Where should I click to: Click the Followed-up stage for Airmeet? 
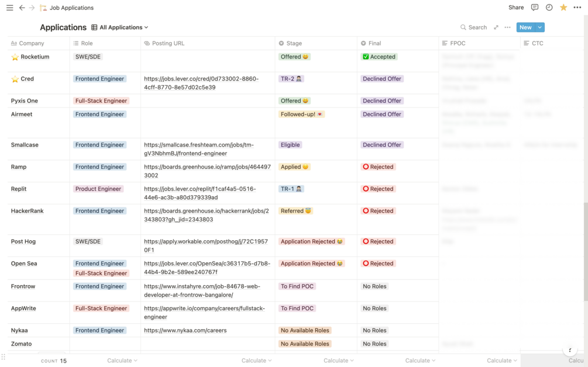click(301, 114)
